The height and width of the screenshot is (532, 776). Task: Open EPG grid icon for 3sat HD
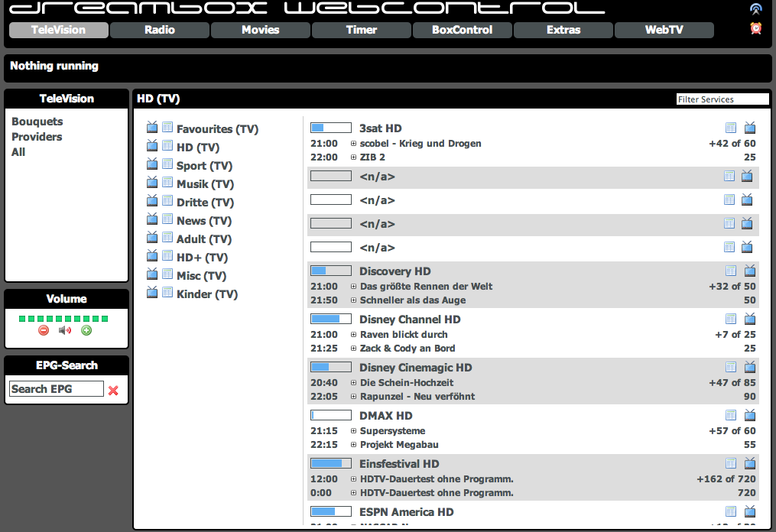pos(731,128)
